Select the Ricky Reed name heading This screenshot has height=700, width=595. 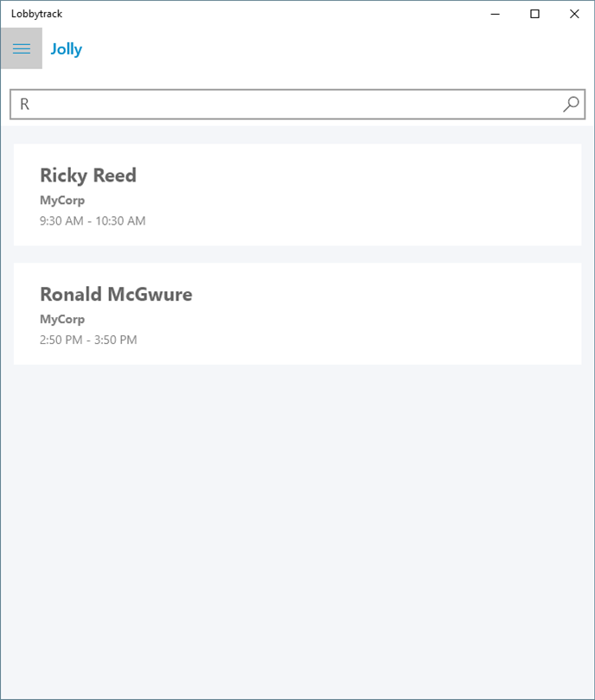(88, 175)
